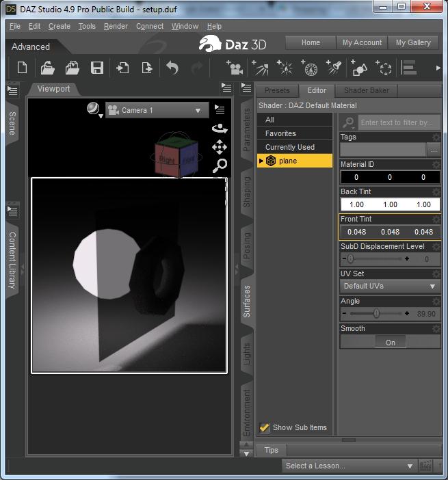448x480 pixels.
Task: Expand the toolbar overflow arrow
Action: coord(438,68)
